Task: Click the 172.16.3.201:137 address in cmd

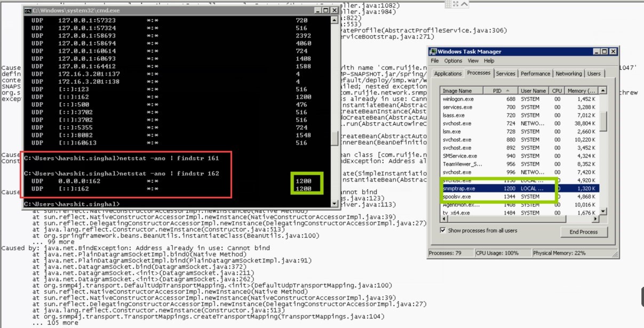Action: coord(89,74)
